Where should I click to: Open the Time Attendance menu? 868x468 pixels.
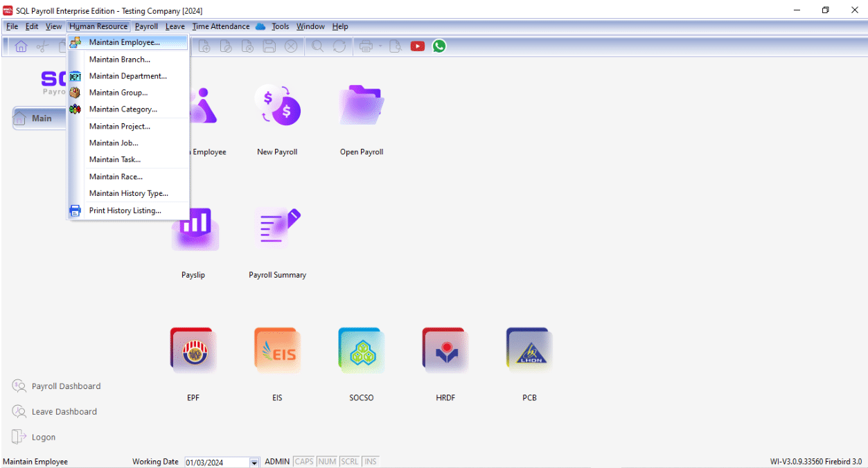[x=221, y=26]
